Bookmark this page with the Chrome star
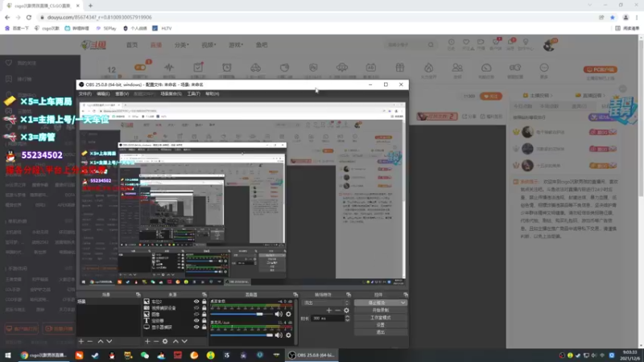 pos(613,18)
